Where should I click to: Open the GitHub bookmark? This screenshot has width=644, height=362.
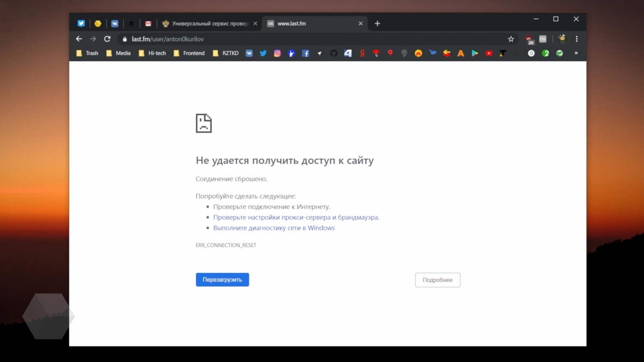coord(334,53)
